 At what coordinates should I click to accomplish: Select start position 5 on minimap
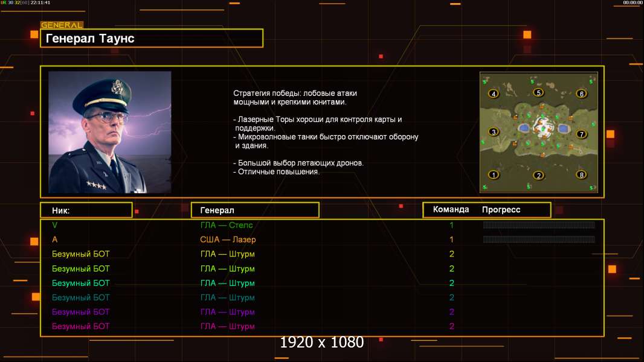coord(538,93)
